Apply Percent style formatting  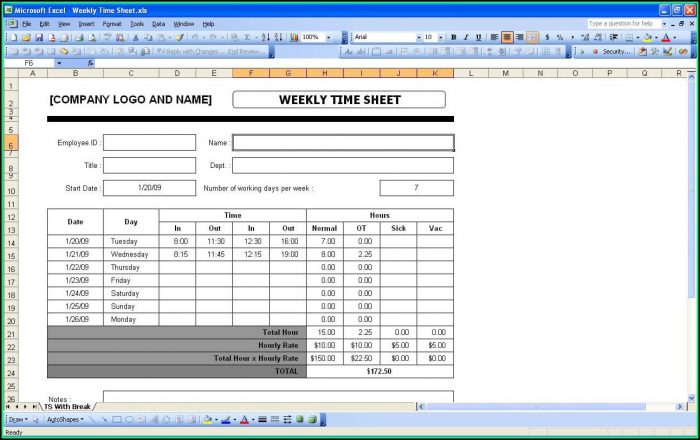560,37
